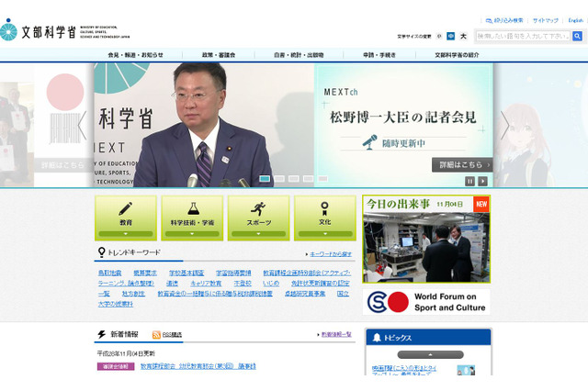
Task: Select first carousel slide indicator
Action: [265, 179]
